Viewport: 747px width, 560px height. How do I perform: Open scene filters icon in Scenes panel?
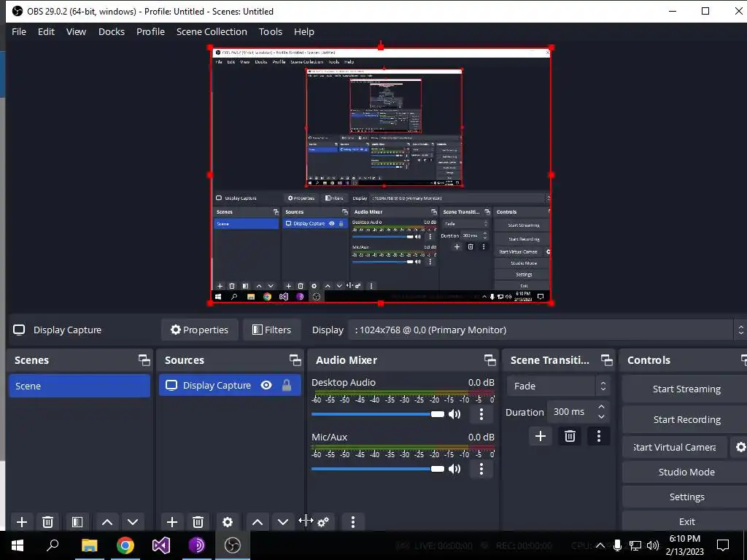tap(77, 522)
